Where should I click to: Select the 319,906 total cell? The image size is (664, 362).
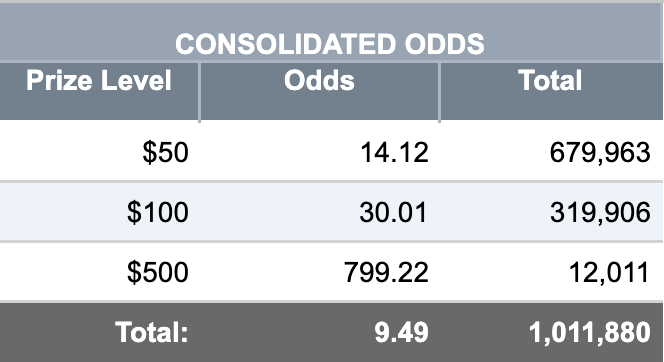[600, 212]
